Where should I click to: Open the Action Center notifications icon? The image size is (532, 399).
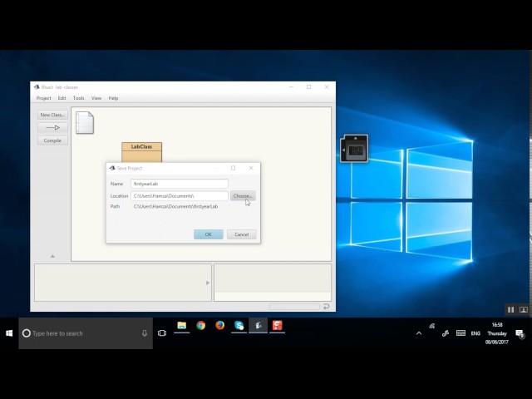tap(520, 334)
